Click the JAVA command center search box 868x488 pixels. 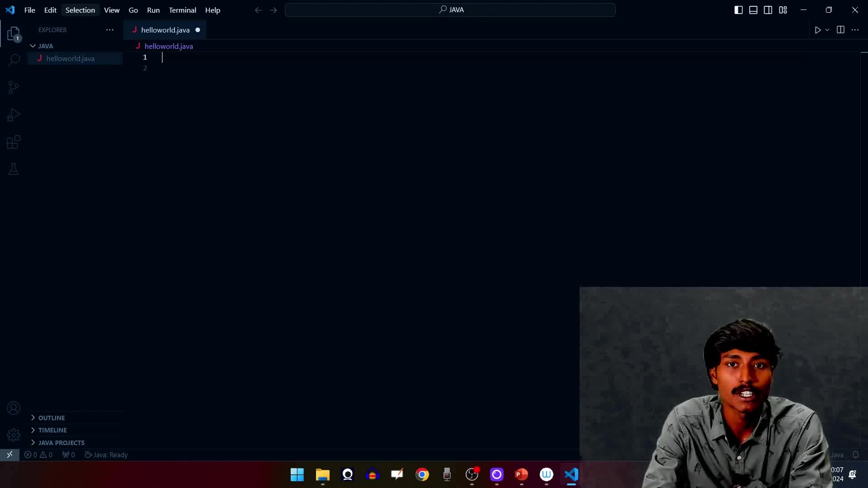(450, 10)
